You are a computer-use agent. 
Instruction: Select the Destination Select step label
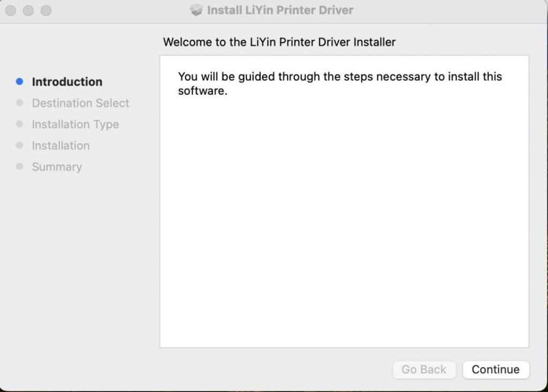[x=80, y=103]
